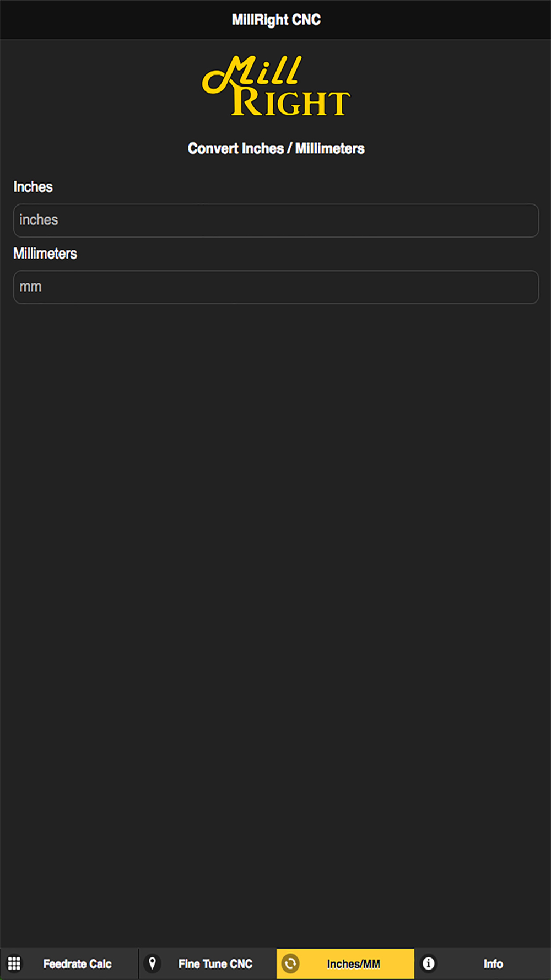Tap the circled i info icon
The height and width of the screenshot is (980, 551).
point(428,963)
